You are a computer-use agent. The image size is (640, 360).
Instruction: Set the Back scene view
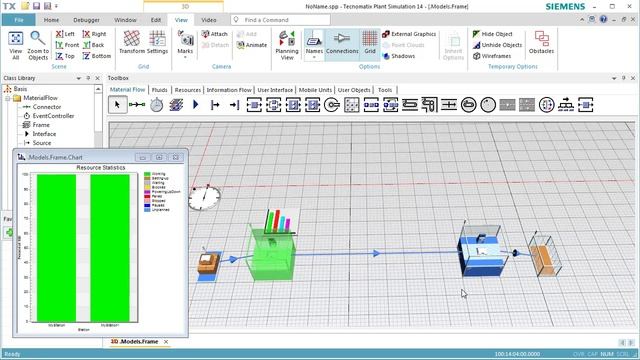click(x=93, y=45)
